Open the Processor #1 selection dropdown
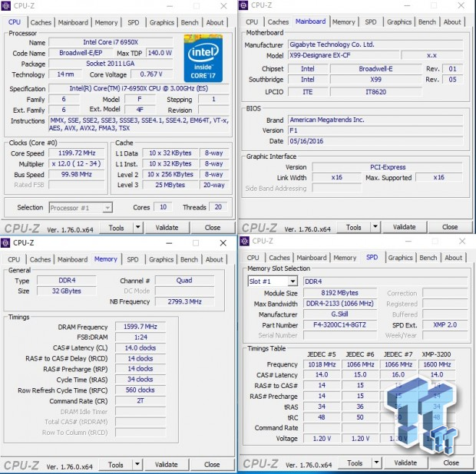476x474 pixels. click(107, 208)
